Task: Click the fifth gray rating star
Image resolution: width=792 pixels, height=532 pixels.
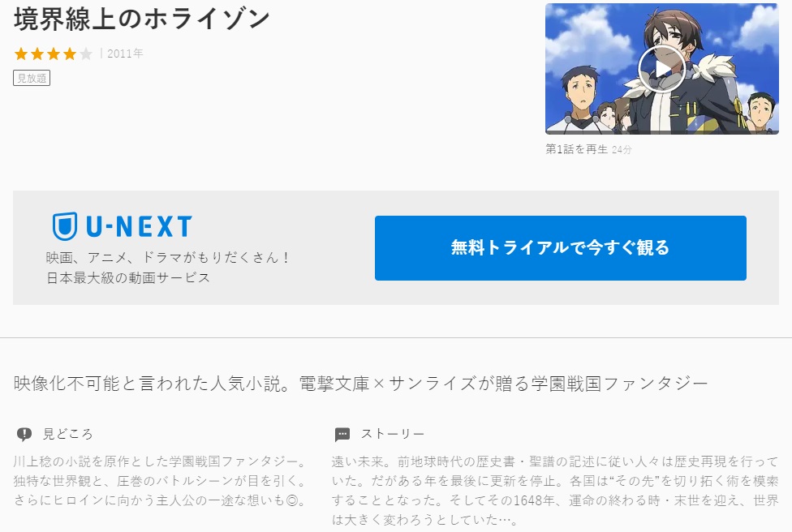Action: tap(86, 54)
